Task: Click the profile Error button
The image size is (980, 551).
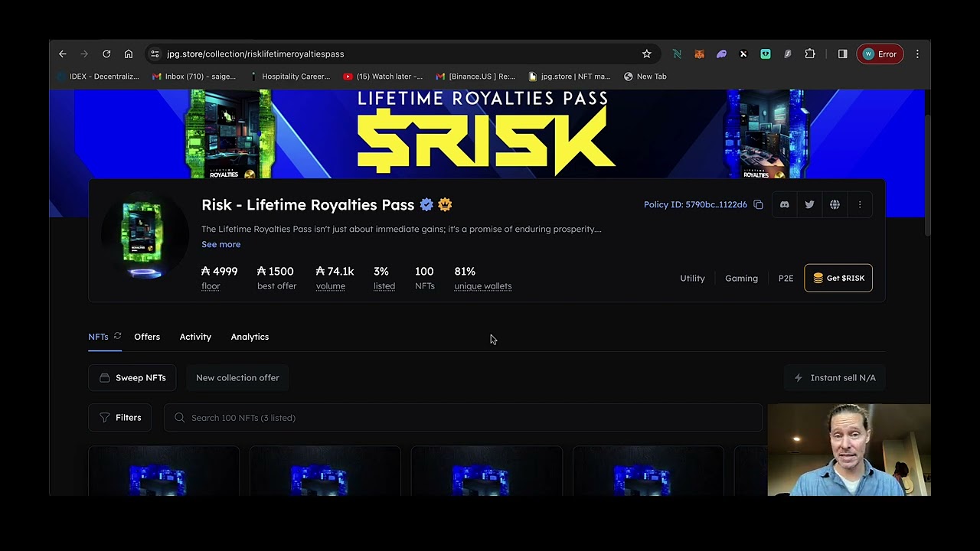Action: (x=880, y=54)
